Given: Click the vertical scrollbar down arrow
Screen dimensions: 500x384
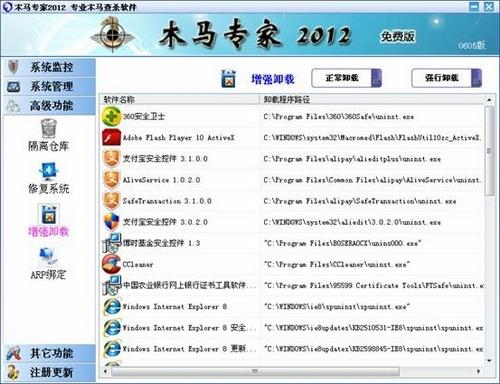Looking at the screenshot, I should 489,361.
